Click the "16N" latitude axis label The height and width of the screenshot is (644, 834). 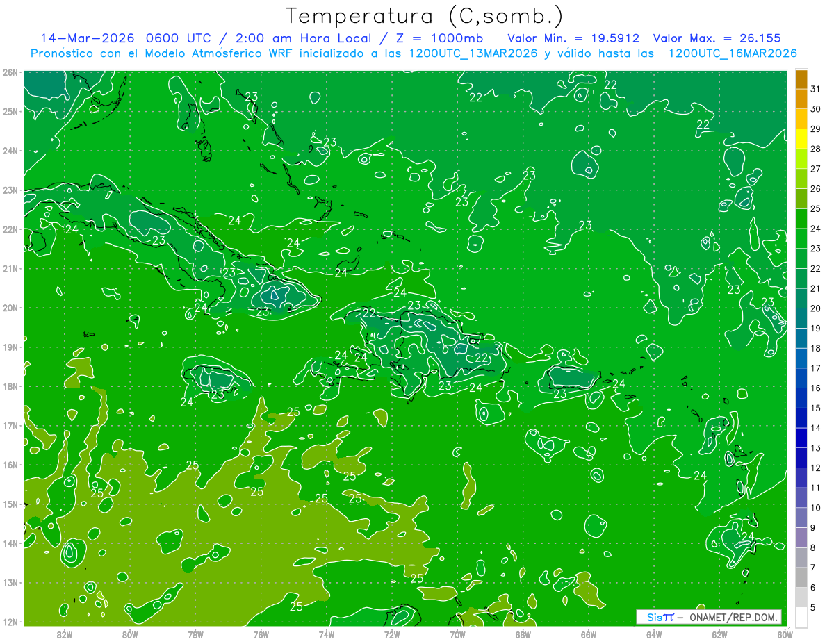pyautogui.click(x=10, y=465)
